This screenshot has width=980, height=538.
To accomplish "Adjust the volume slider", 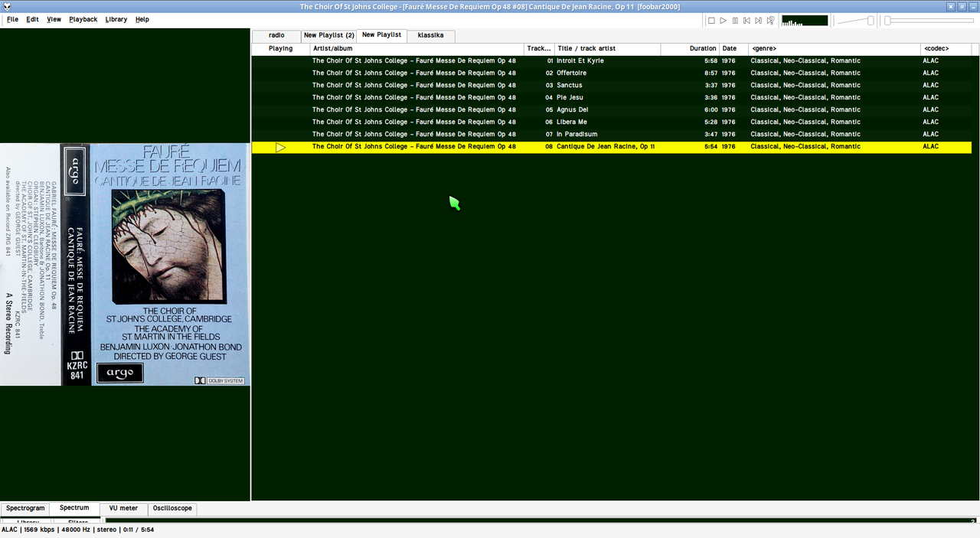I will click(x=856, y=21).
